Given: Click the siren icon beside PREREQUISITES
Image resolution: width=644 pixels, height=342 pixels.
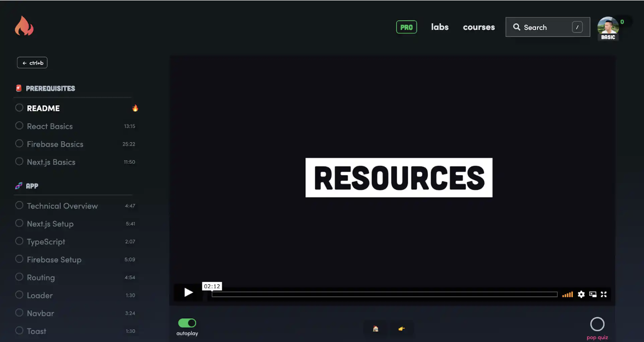Looking at the screenshot, I should (x=19, y=88).
